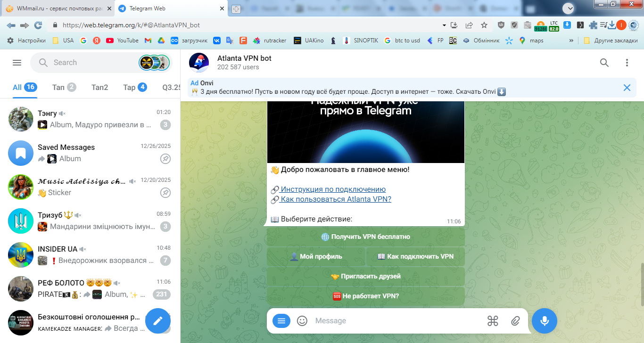This screenshot has width=644, height=343.
Task: Bookmark this page with the star
Action: (484, 25)
